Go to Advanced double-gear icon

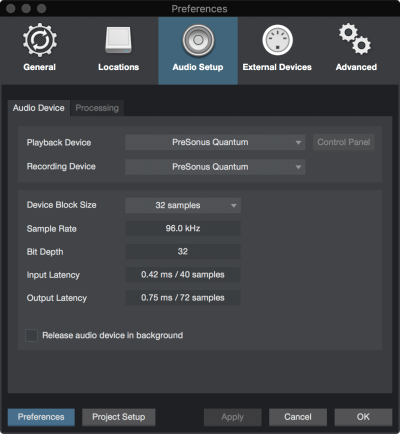click(355, 39)
